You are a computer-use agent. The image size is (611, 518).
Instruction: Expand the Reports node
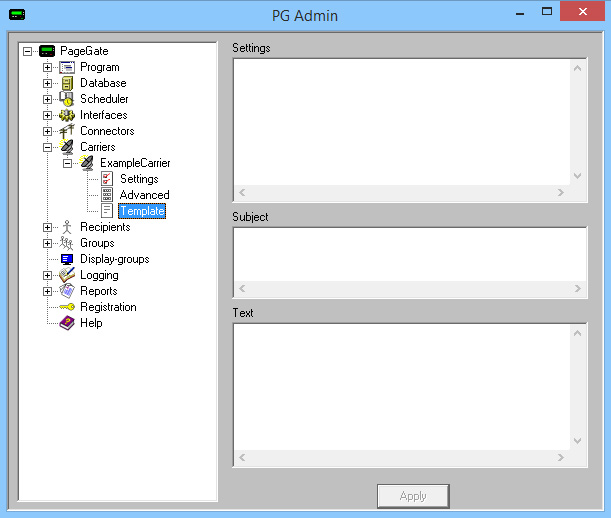point(47,291)
